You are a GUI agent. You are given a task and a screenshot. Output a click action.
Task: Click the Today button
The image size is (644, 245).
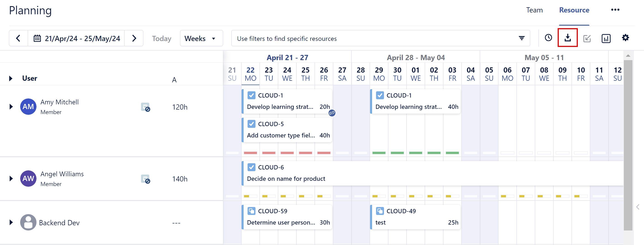coord(162,38)
